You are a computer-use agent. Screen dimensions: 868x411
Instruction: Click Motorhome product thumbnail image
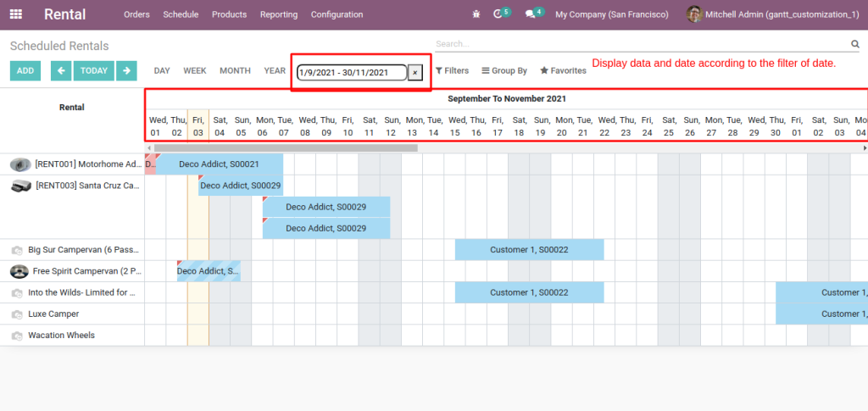pos(20,164)
